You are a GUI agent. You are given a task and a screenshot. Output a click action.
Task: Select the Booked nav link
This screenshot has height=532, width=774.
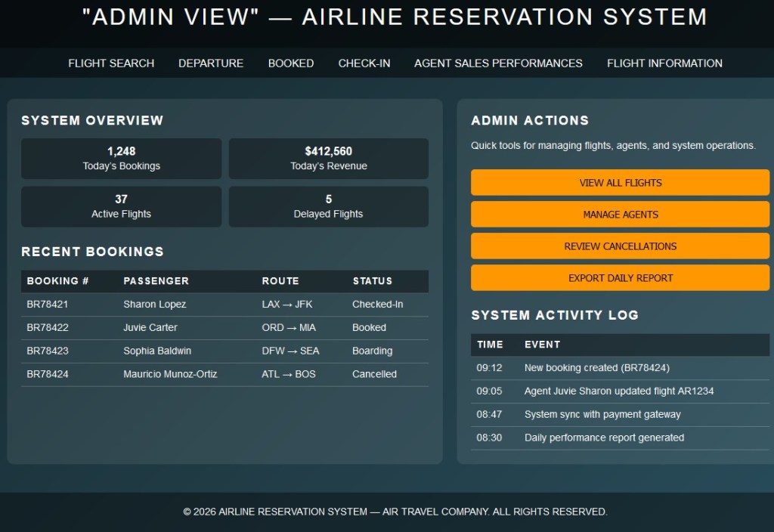(291, 63)
